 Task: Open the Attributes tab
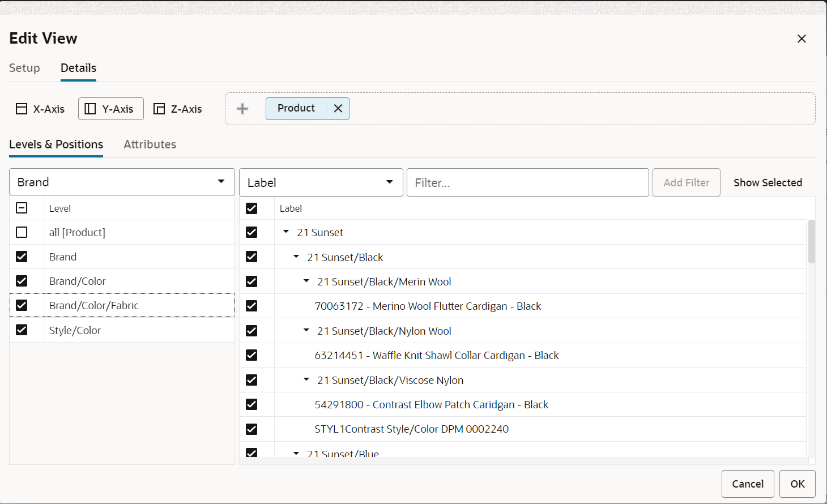(150, 144)
